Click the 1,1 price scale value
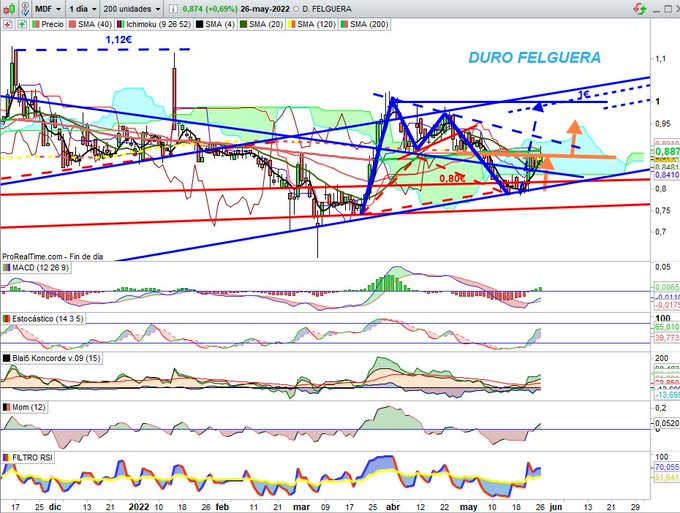This screenshot has width=680, height=513. pyautogui.click(x=660, y=59)
